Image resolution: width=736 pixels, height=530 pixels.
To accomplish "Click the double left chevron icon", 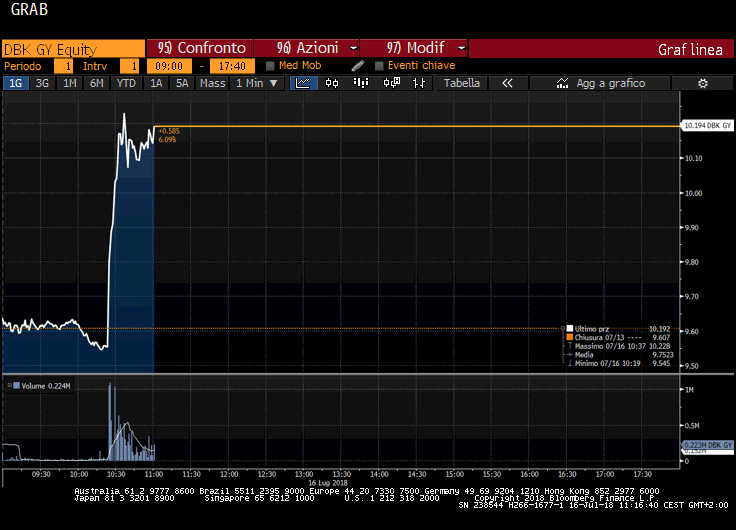I will [507, 83].
